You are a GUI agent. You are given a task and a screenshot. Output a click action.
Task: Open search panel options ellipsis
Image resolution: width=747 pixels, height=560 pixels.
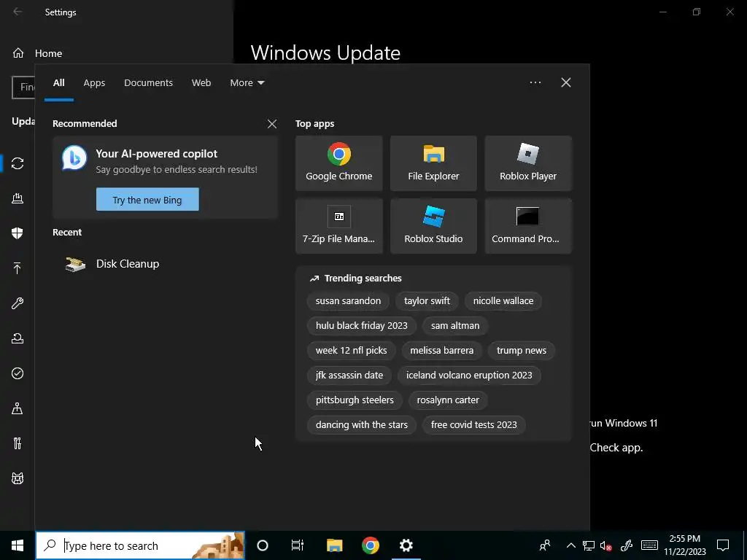pos(535,82)
